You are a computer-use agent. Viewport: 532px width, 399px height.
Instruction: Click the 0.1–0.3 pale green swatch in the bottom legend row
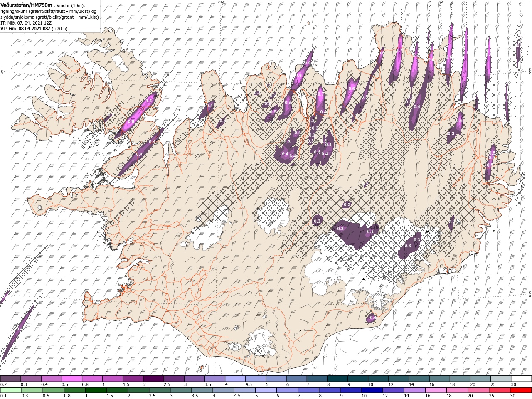pos(11,390)
